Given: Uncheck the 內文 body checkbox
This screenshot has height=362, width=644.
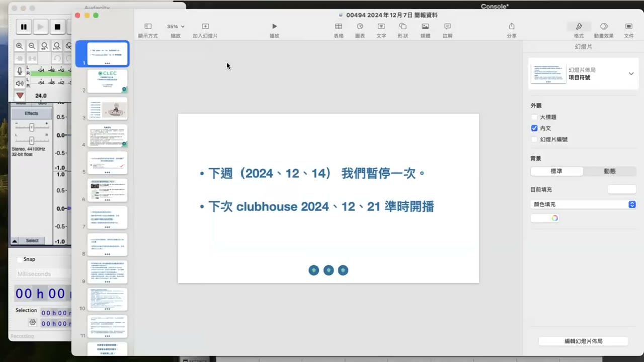Looking at the screenshot, I should [534, 128].
